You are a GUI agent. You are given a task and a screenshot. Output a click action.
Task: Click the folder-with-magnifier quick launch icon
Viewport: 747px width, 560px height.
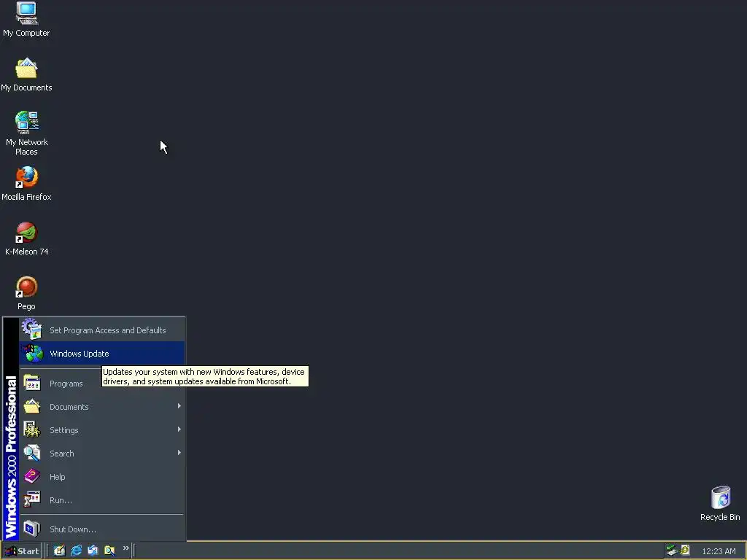(x=109, y=551)
